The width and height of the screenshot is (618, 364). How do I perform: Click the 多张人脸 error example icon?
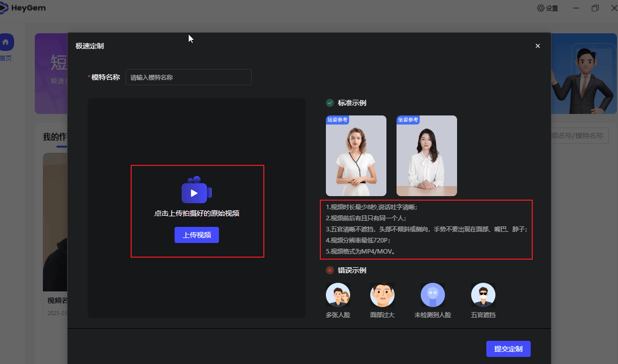point(338,295)
